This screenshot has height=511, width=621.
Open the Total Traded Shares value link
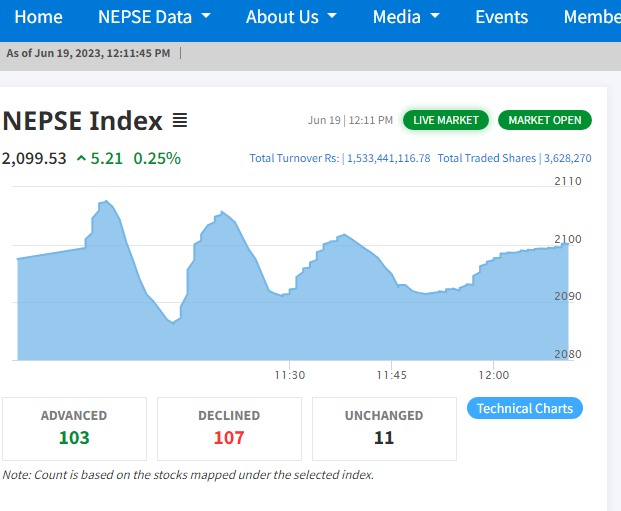tap(568, 158)
